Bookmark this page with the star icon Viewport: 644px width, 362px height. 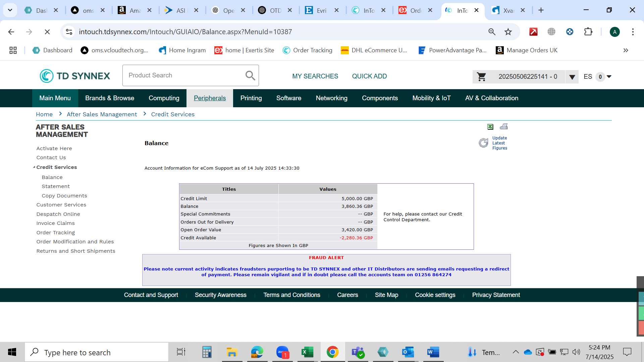pos(508,32)
